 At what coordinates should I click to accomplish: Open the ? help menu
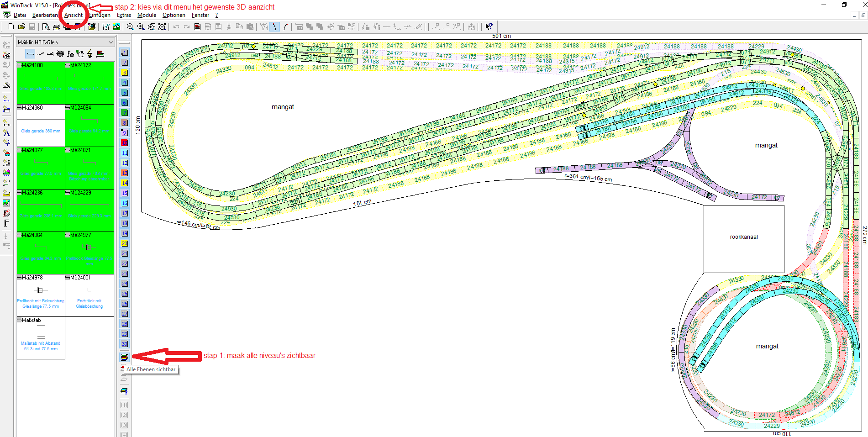tap(217, 15)
